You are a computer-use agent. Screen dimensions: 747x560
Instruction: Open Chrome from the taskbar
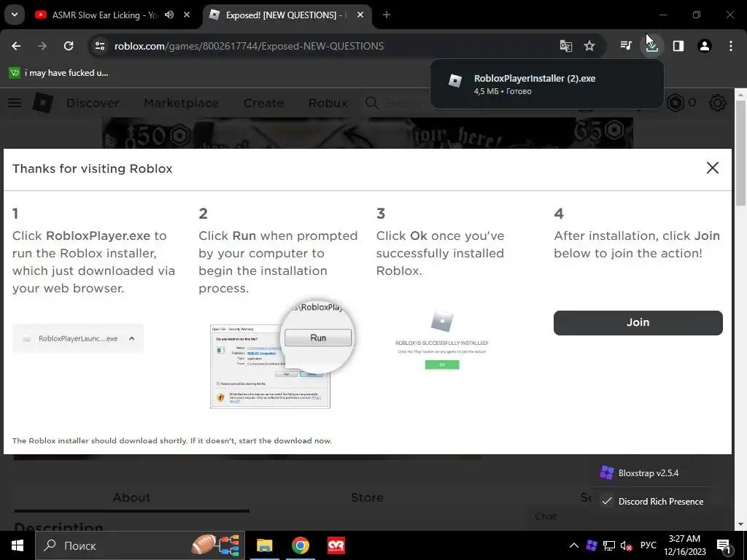tap(300, 545)
